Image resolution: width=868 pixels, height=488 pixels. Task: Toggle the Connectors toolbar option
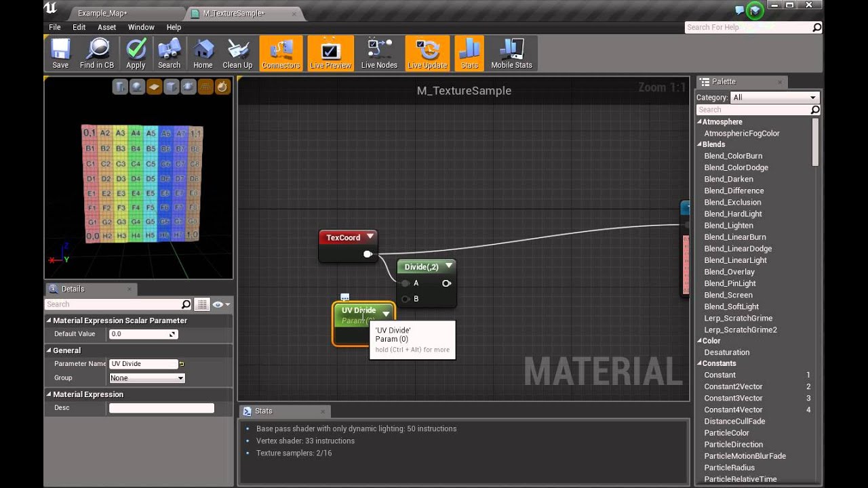click(281, 54)
